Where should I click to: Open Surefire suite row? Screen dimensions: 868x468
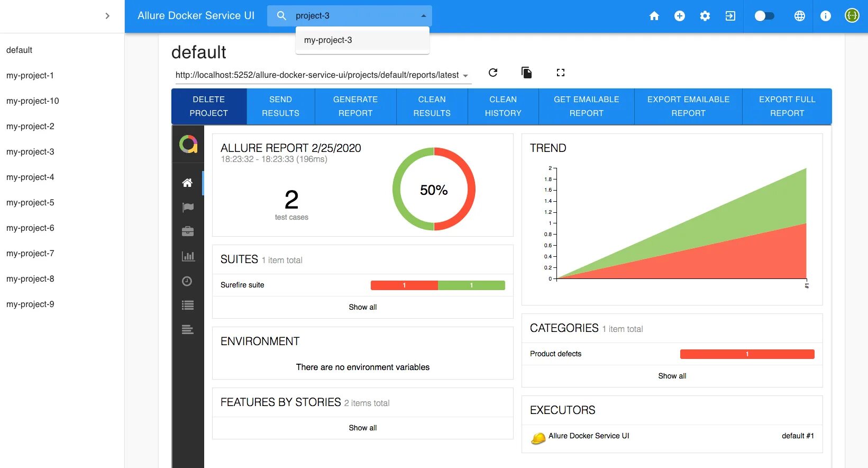point(363,285)
